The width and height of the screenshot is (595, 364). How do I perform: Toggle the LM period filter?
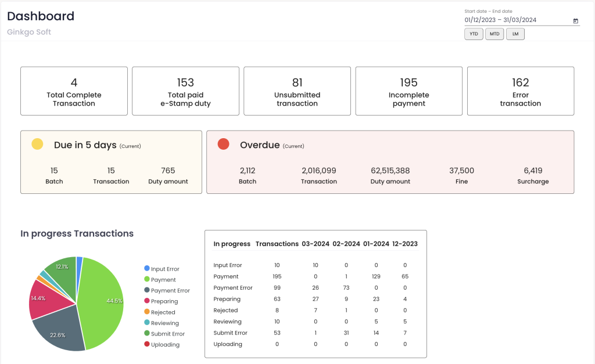pos(515,34)
